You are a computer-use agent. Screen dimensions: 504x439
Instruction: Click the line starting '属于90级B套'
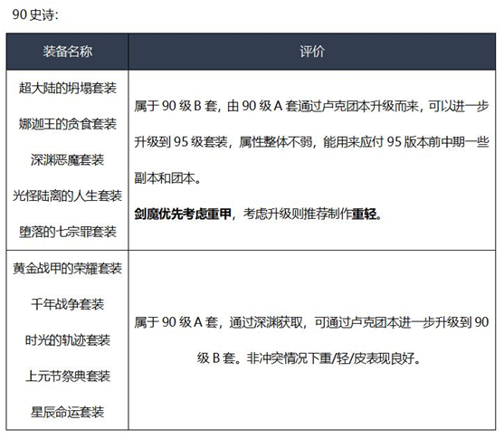pyautogui.click(x=311, y=106)
